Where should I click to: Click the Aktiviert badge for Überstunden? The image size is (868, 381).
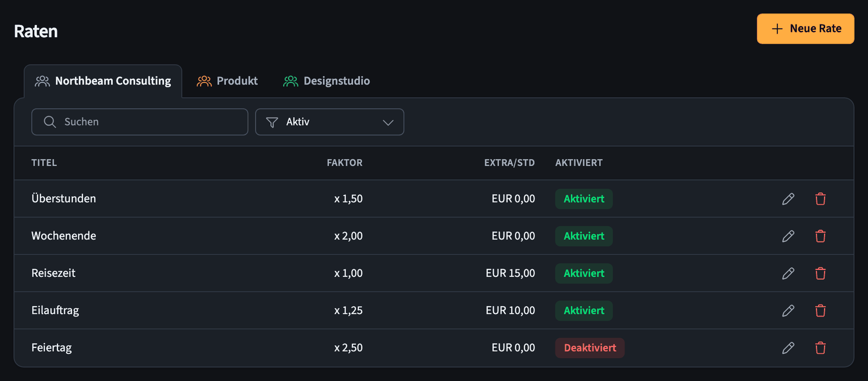(x=584, y=199)
